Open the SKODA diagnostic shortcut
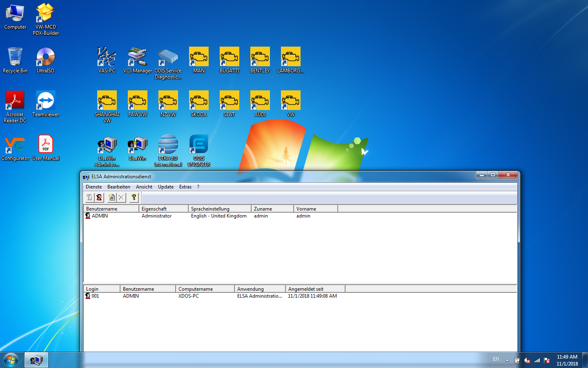The image size is (588, 368). [x=199, y=104]
